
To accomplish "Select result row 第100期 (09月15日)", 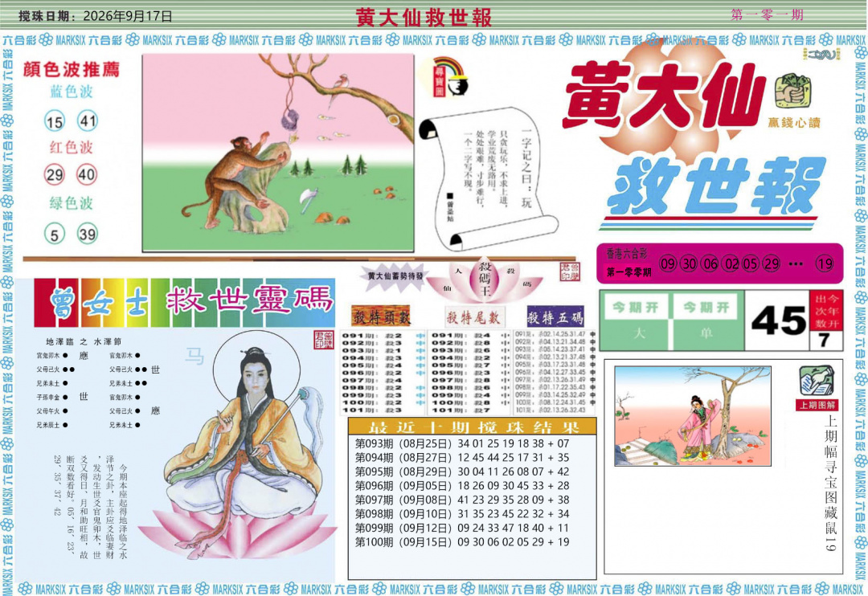I will 462,541.
